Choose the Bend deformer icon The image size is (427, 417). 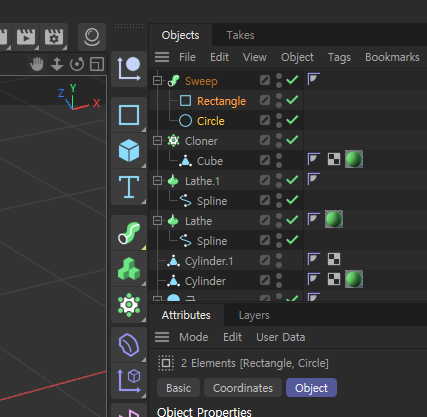(129, 345)
